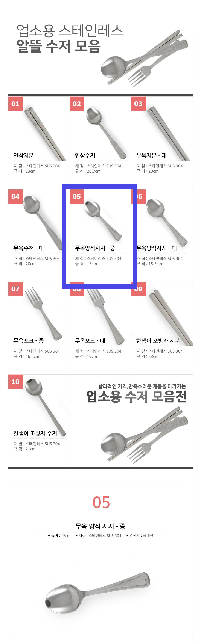Open the 무옥저분 - 대 product name
This screenshot has height=644, width=201.
(x=151, y=155)
